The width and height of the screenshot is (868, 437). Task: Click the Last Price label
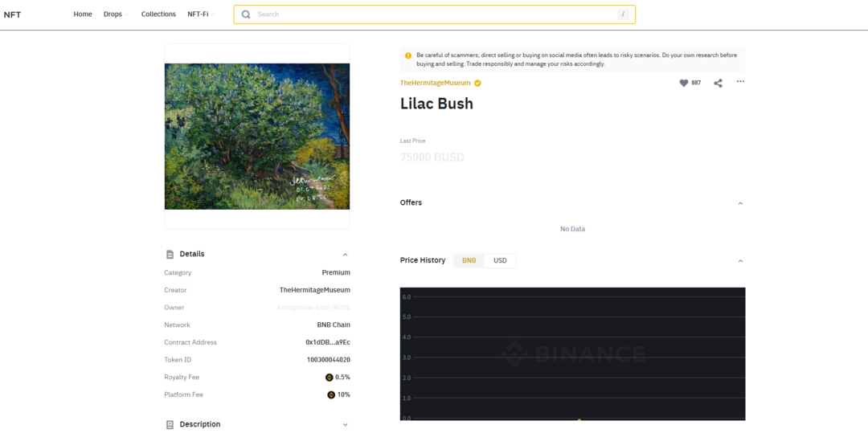click(413, 141)
